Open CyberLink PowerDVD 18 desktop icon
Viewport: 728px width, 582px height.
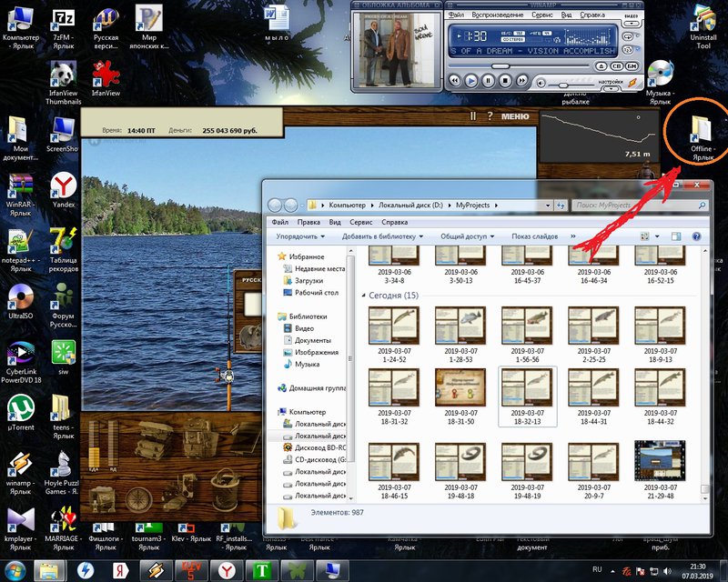coord(21,362)
